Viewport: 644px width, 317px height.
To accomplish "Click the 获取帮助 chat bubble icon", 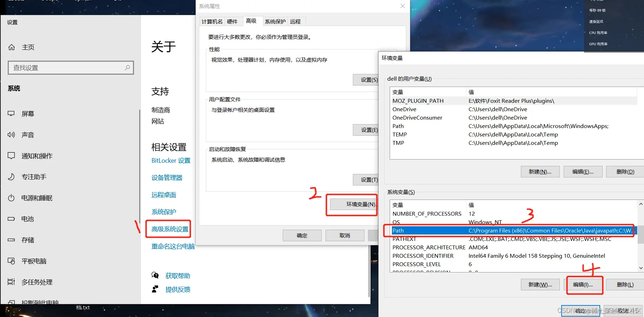I will pos(155,275).
